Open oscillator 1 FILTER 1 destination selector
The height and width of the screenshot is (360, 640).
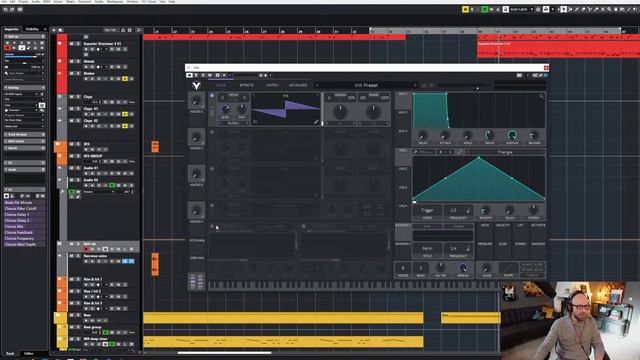[x=233, y=123]
